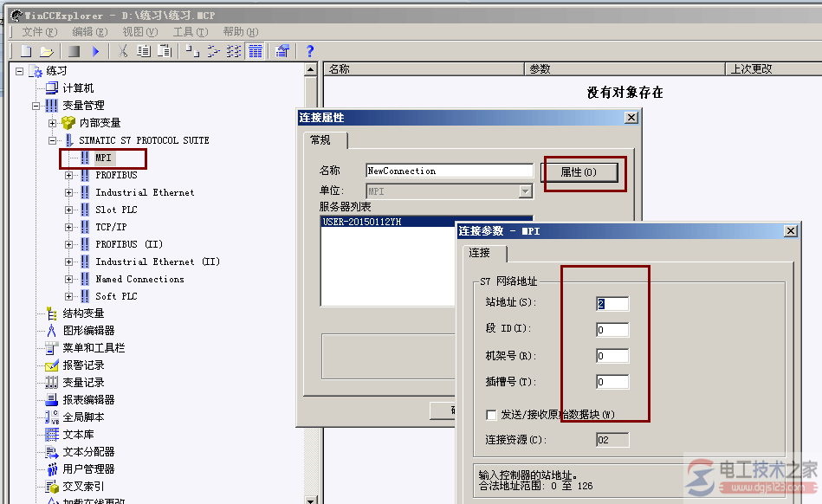Select the 常规 tab
The image size is (822, 504).
(325, 140)
